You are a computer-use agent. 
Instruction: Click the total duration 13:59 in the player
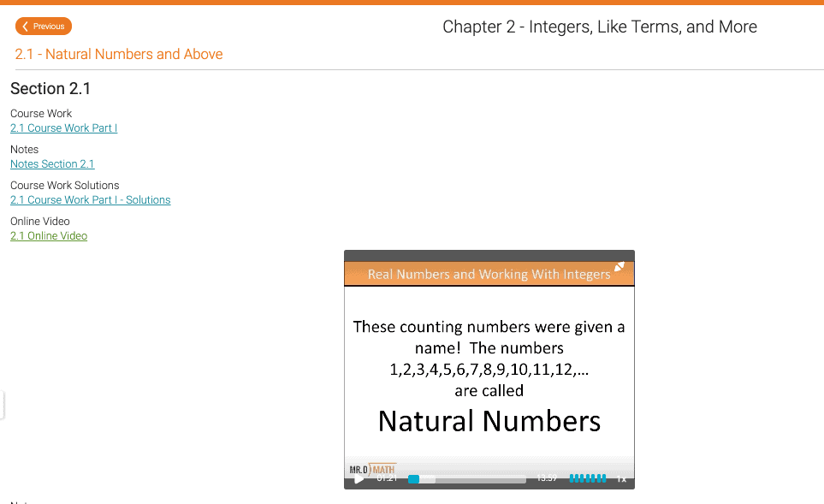tap(547, 478)
